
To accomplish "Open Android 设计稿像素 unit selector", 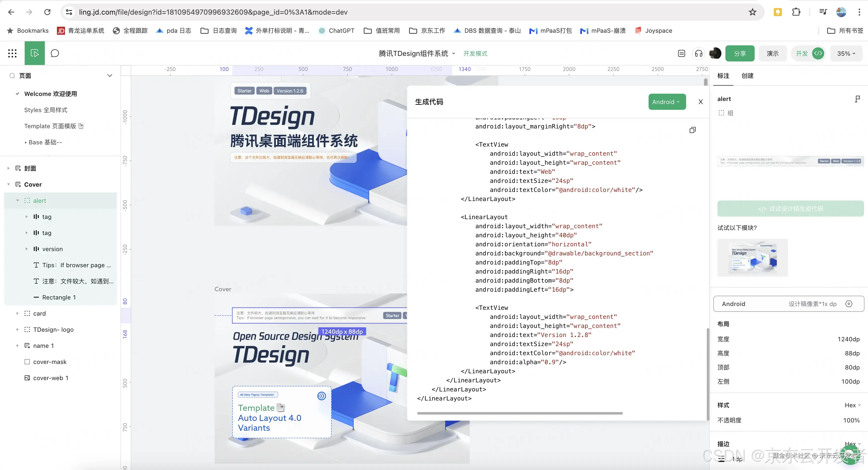I will click(788, 304).
